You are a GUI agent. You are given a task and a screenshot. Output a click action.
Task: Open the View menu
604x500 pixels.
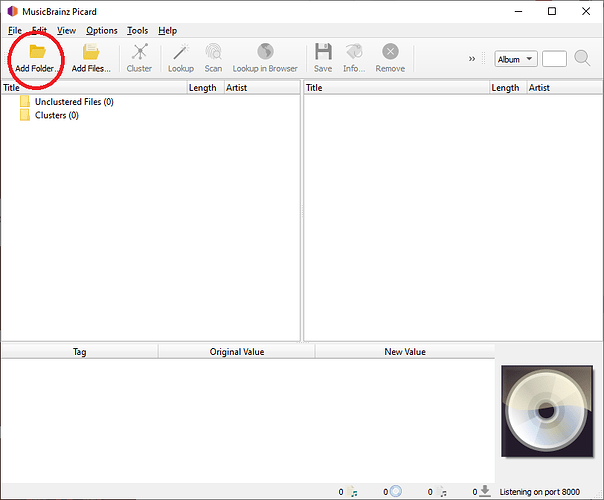click(x=66, y=30)
